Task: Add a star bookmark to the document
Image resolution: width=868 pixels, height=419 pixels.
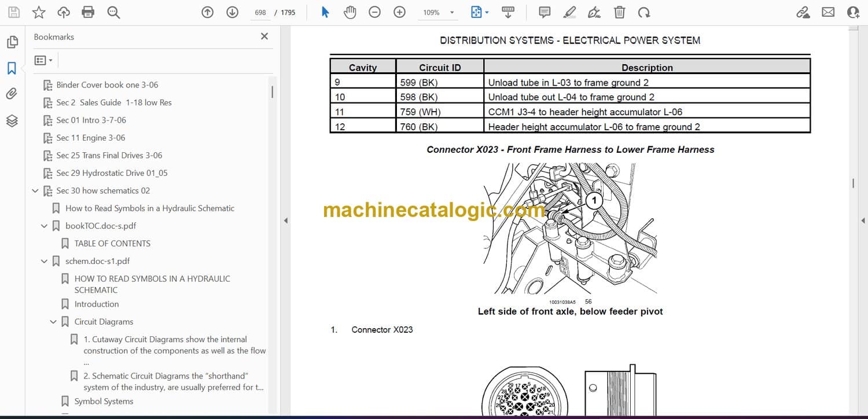Action: pyautogui.click(x=38, y=12)
